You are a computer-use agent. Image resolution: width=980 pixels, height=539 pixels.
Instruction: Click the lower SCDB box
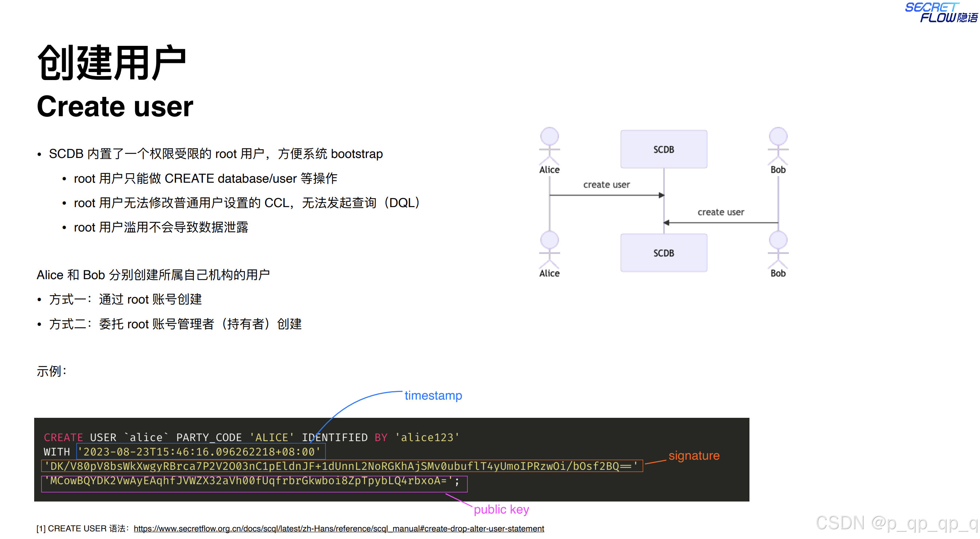coord(664,253)
